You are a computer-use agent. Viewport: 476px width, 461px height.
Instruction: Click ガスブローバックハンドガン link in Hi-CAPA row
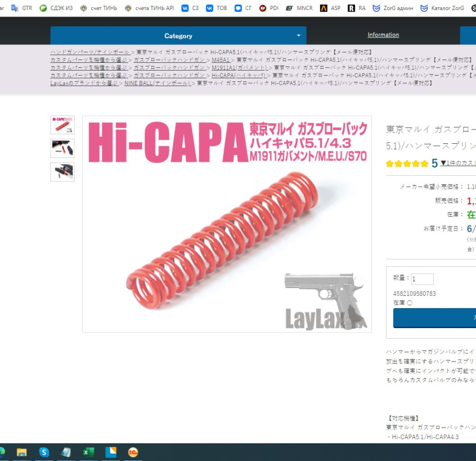tap(169, 75)
